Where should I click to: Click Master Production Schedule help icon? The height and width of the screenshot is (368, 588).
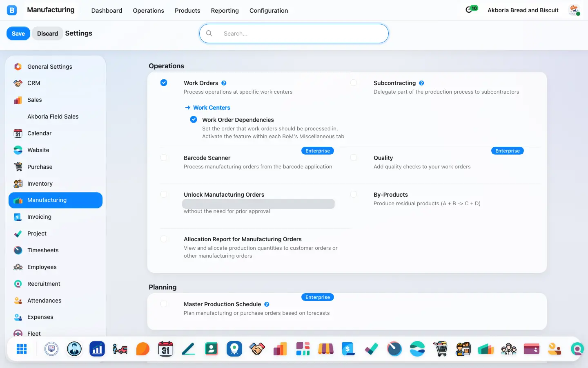coord(267,304)
